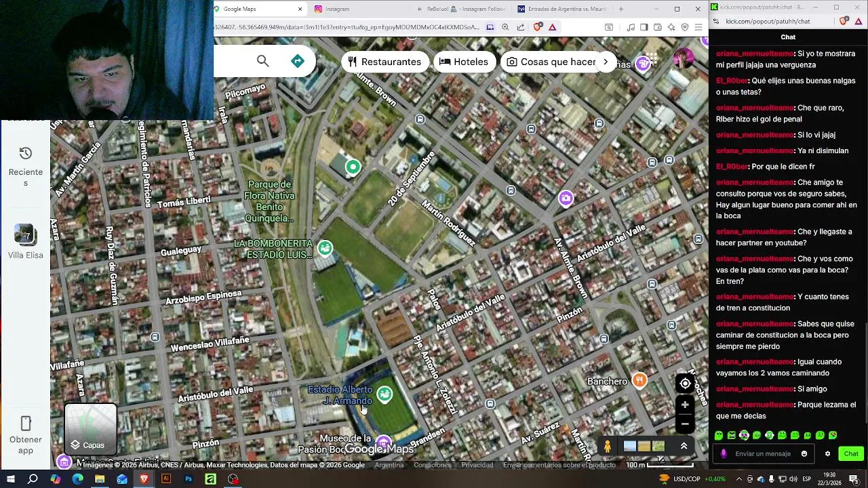
Task: Center map on my location
Action: tap(685, 384)
